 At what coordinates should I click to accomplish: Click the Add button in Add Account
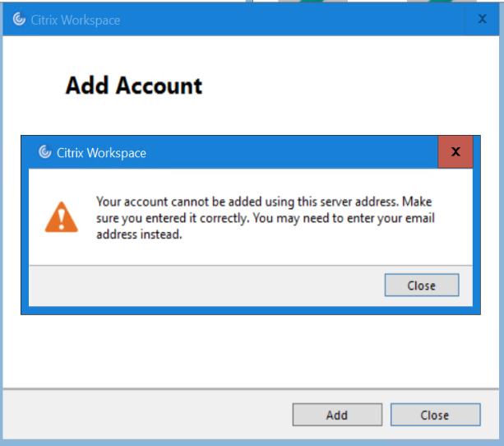pyautogui.click(x=337, y=415)
